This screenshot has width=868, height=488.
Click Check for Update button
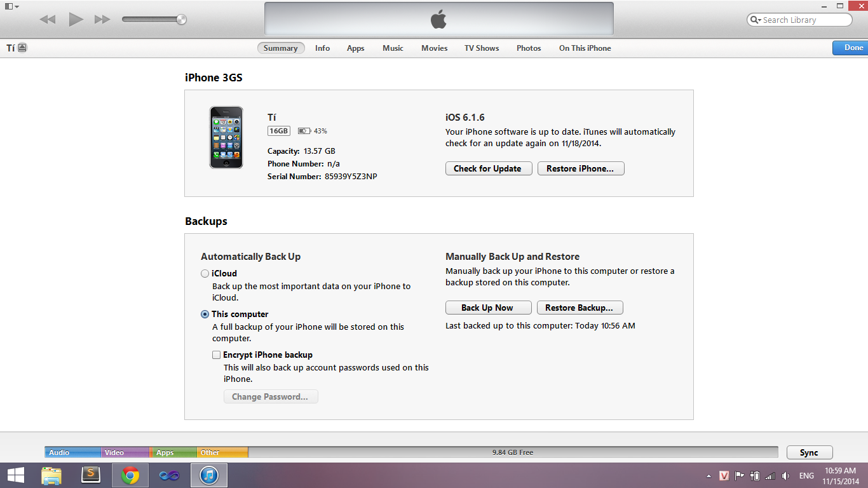tap(489, 168)
